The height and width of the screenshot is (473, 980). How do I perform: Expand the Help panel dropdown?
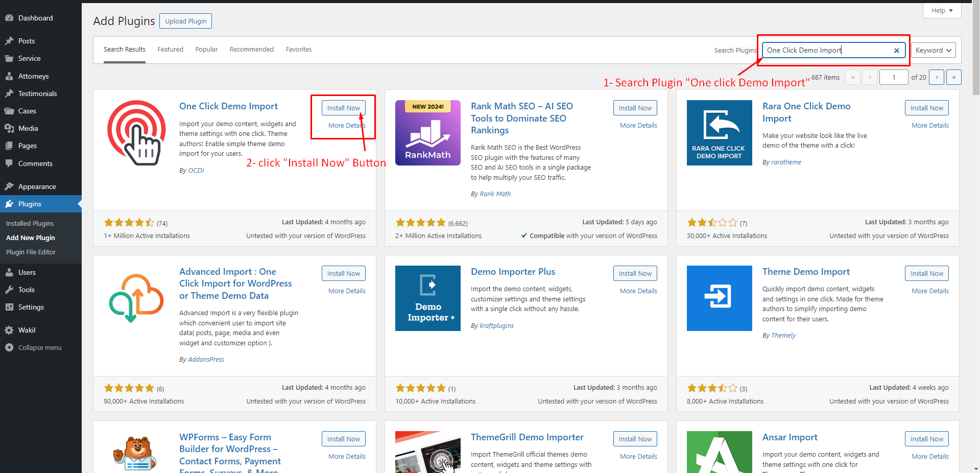tap(942, 11)
